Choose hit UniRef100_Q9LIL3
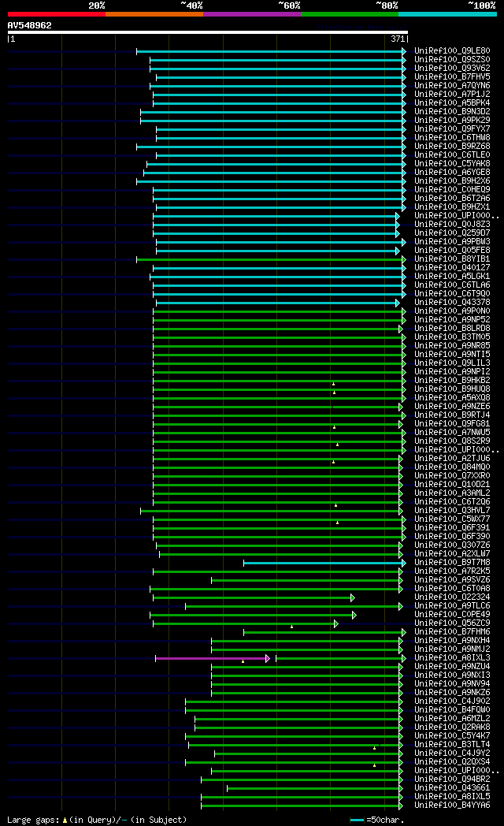This screenshot has width=504, height=826. [452, 363]
